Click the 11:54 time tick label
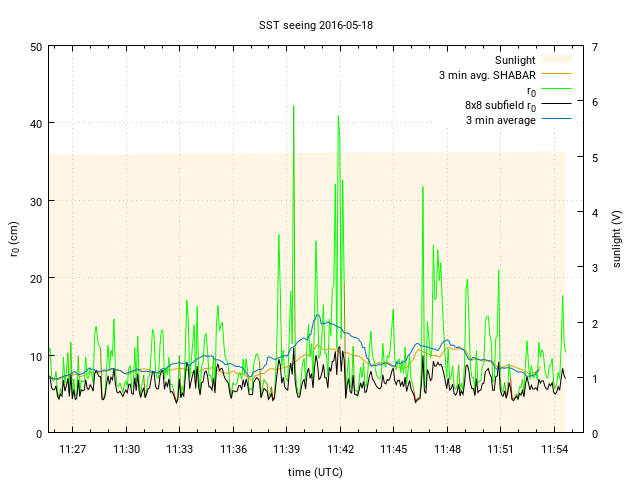 pyautogui.click(x=555, y=450)
